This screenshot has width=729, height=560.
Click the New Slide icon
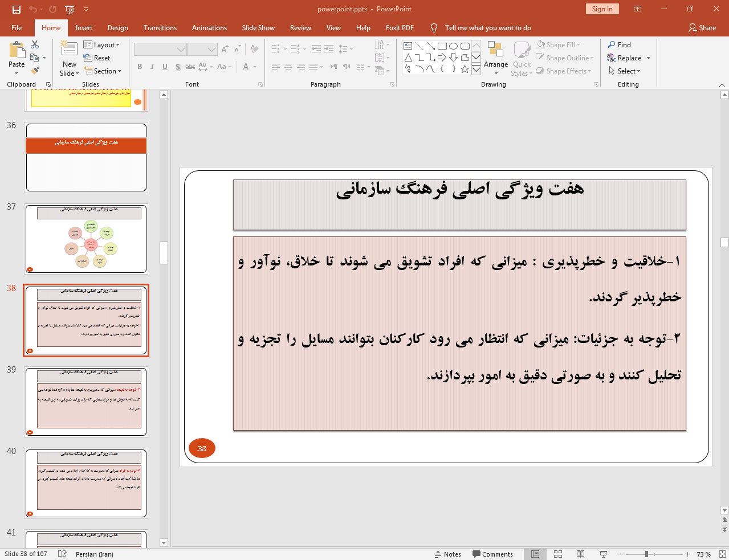69,50
